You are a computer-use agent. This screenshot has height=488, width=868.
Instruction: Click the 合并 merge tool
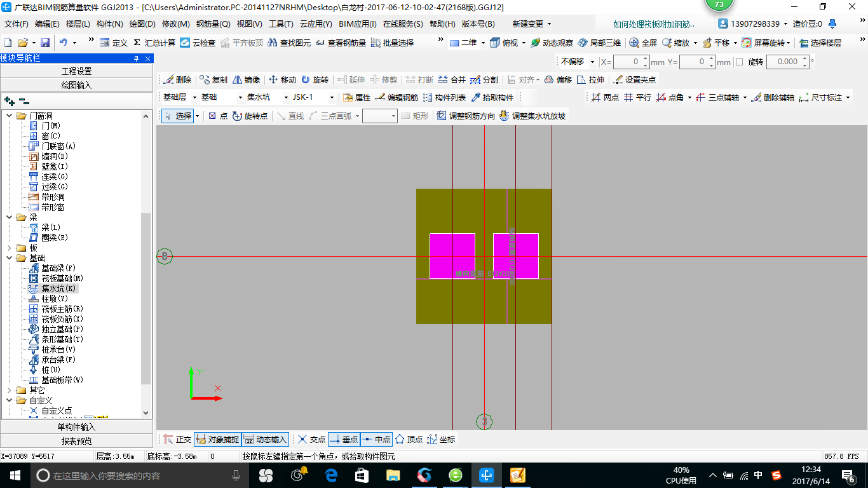coord(452,79)
